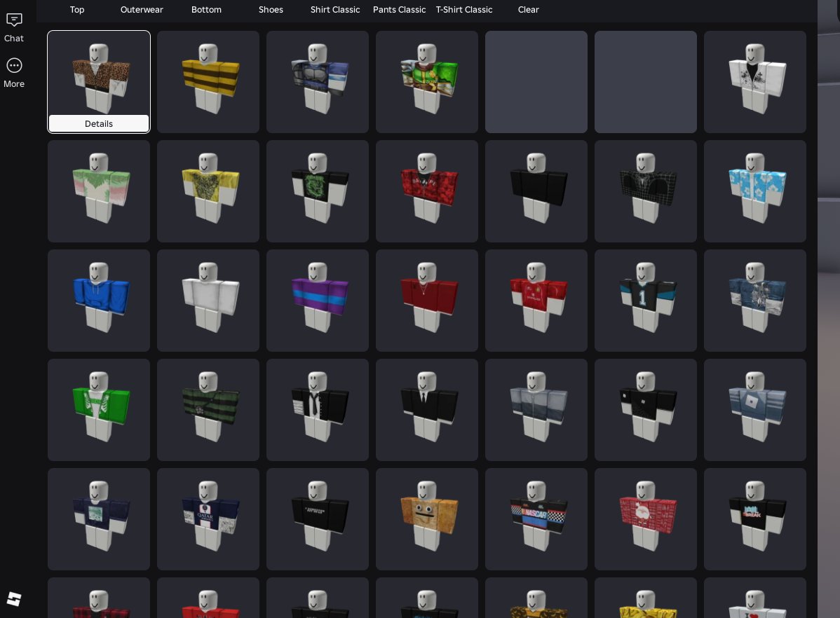The image size is (840, 618).
Task: Choose the purple shirt with blue stripe
Action: click(317, 301)
